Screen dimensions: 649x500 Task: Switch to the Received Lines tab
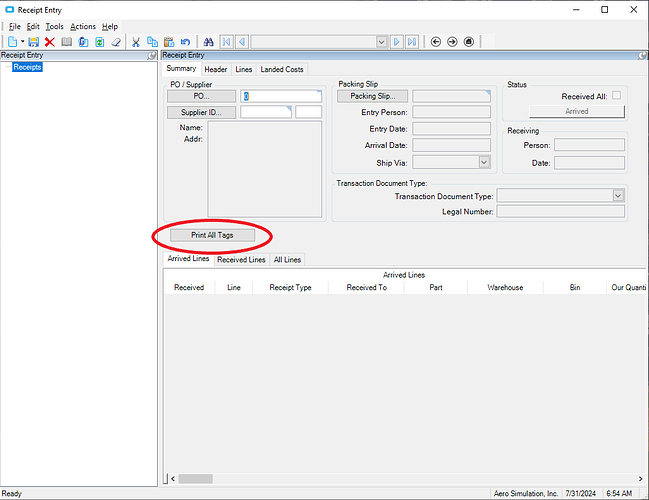click(241, 260)
